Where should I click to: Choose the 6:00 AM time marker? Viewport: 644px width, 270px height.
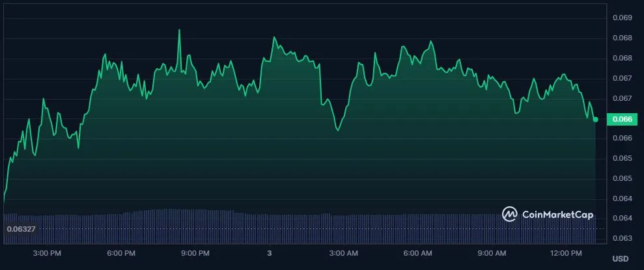(x=417, y=252)
